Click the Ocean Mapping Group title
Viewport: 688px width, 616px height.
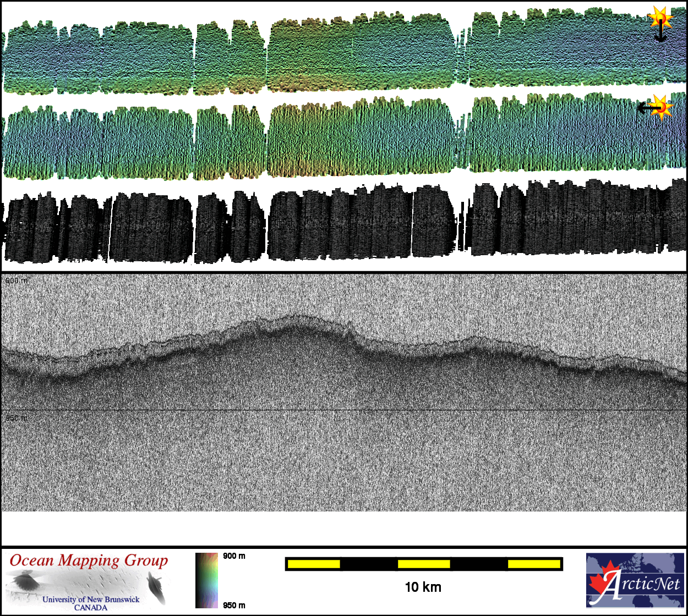89,560
